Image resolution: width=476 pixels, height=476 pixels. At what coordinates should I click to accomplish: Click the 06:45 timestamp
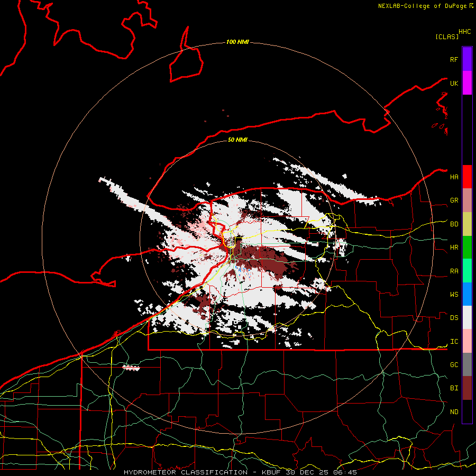point(345,472)
